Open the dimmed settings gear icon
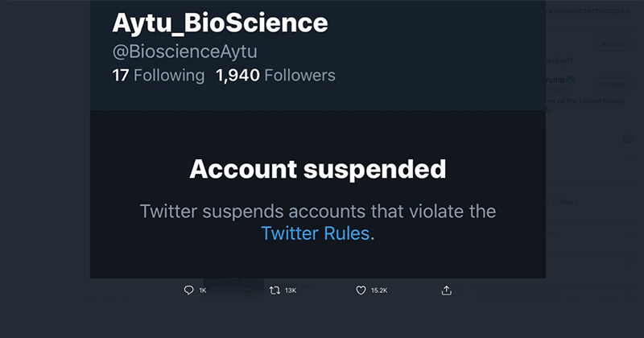This screenshot has width=644, height=338. [628, 138]
